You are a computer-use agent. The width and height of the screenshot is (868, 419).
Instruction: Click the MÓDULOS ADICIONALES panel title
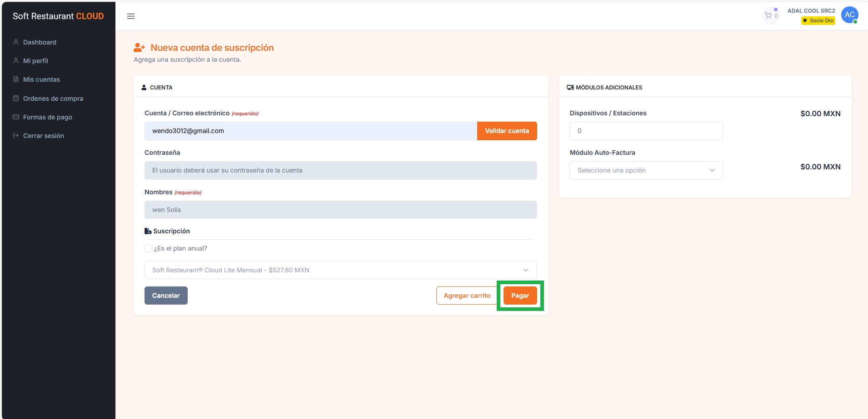tap(609, 87)
